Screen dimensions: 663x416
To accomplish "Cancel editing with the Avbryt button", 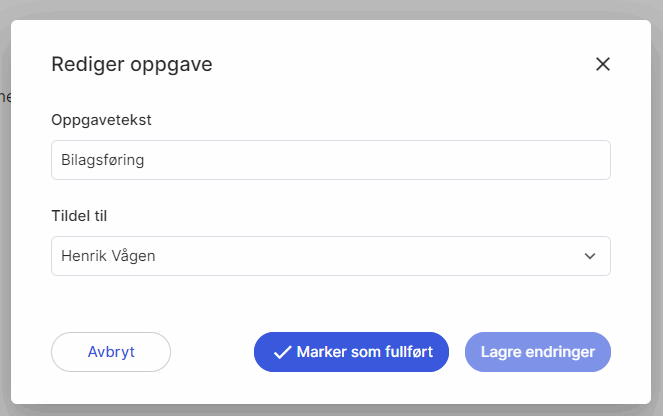I will [111, 352].
